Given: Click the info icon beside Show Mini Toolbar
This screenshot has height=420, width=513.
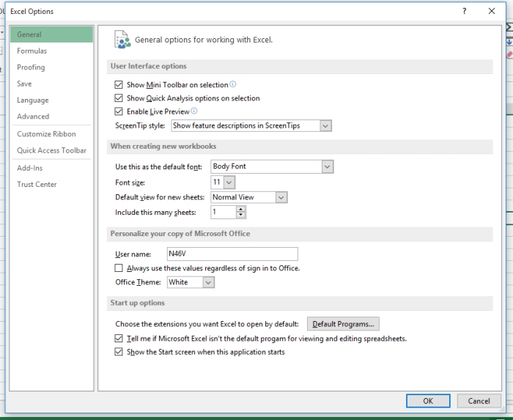Looking at the screenshot, I should pyautogui.click(x=233, y=84).
